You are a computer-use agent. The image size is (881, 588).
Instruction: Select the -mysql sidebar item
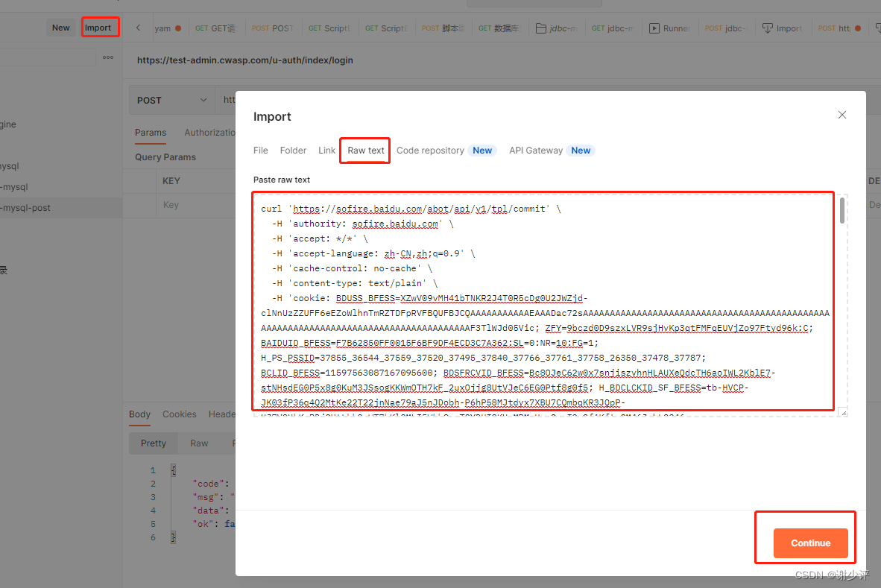pos(60,187)
